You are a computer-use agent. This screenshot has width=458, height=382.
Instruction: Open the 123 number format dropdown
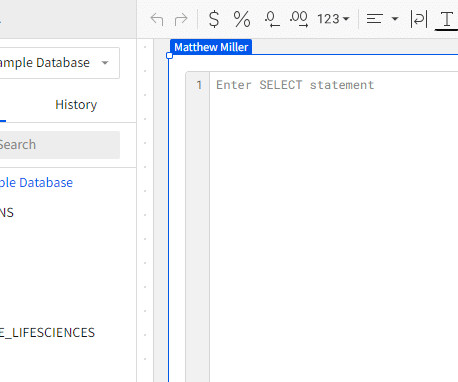tap(333, 19)
